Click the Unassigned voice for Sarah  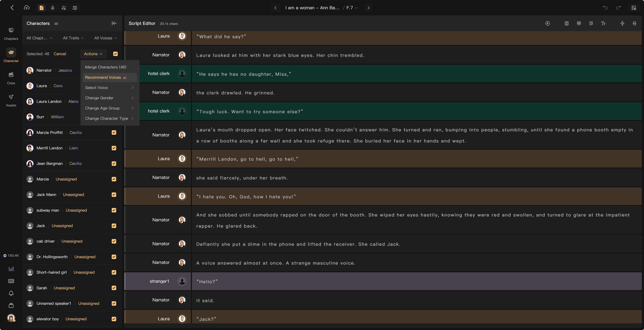64,288
